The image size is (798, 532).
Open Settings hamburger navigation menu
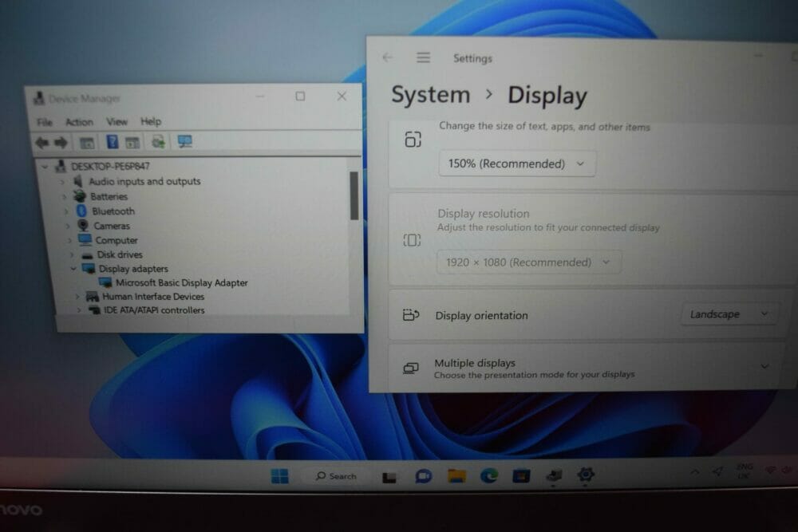pos(424,57)
